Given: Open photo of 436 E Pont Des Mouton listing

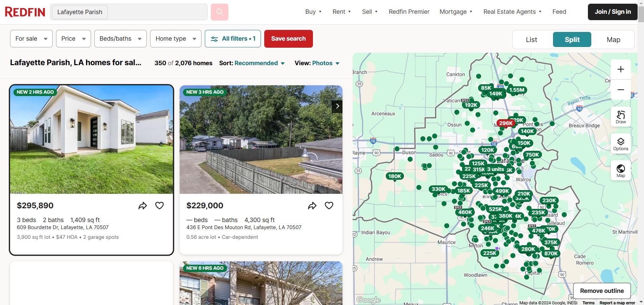Looking at the screenshot, I should (261, 139).
